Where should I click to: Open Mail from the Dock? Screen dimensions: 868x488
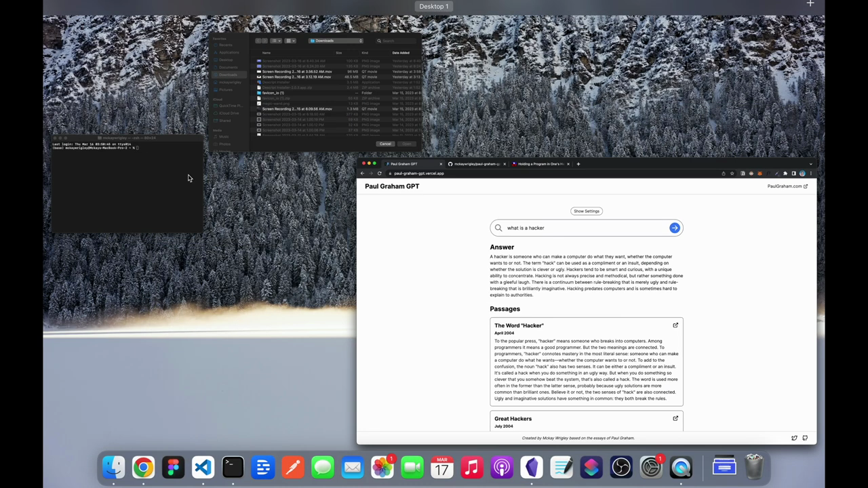pos(352,467)
